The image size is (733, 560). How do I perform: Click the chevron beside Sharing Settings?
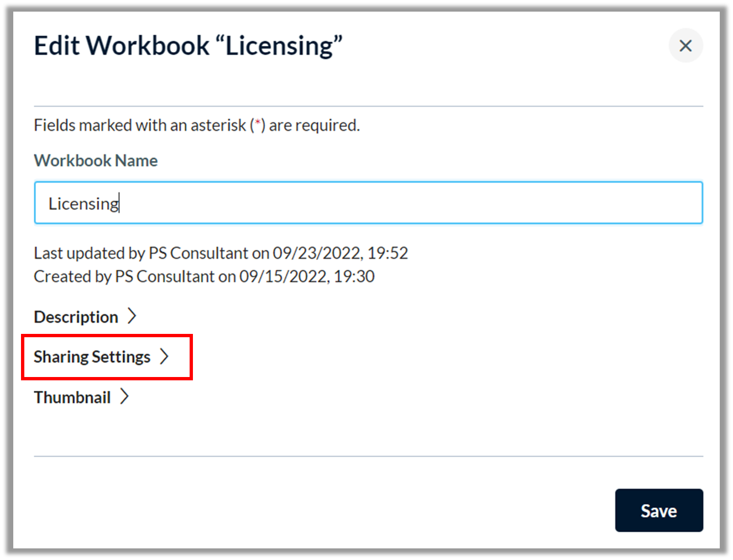pyautogui.click(x=164, y=357)
